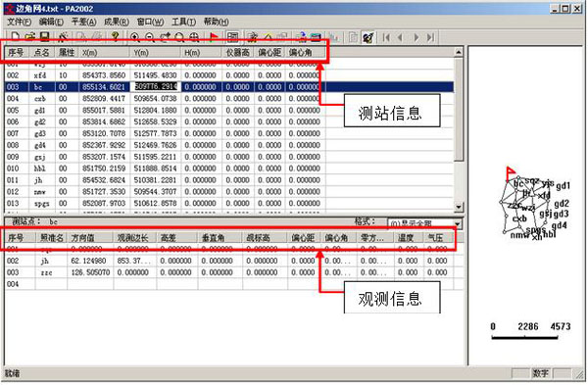Go to next record arrow

click(x=416, y=37)
